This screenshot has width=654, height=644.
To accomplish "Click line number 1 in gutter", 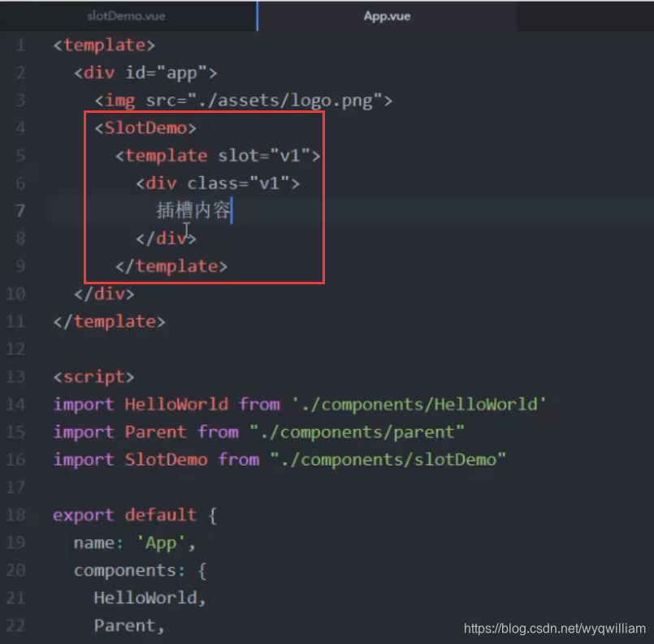I will point(20,45).
